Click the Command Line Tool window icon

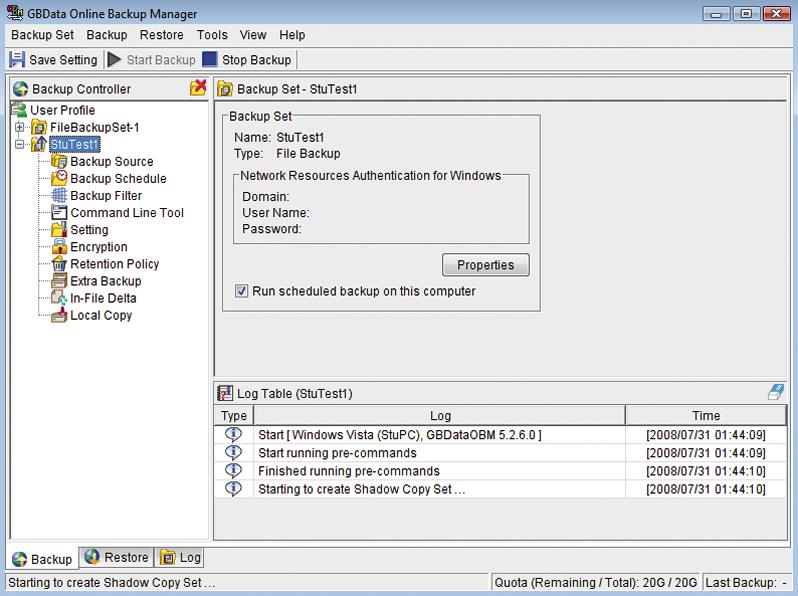59,212
